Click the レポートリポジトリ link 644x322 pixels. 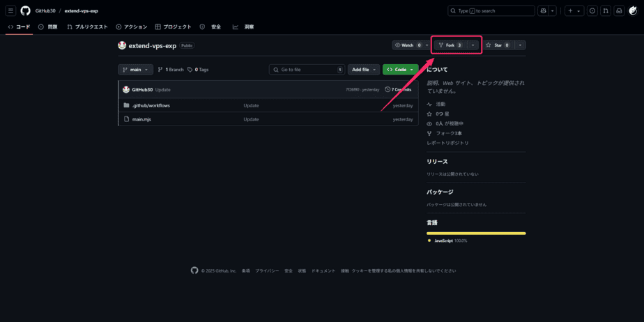[447, 143]
